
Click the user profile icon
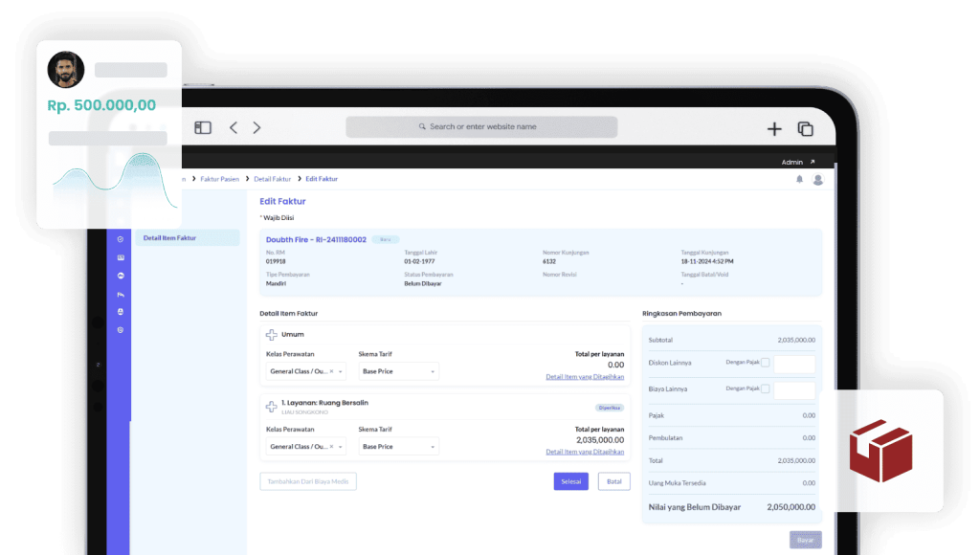click(818, 180)
